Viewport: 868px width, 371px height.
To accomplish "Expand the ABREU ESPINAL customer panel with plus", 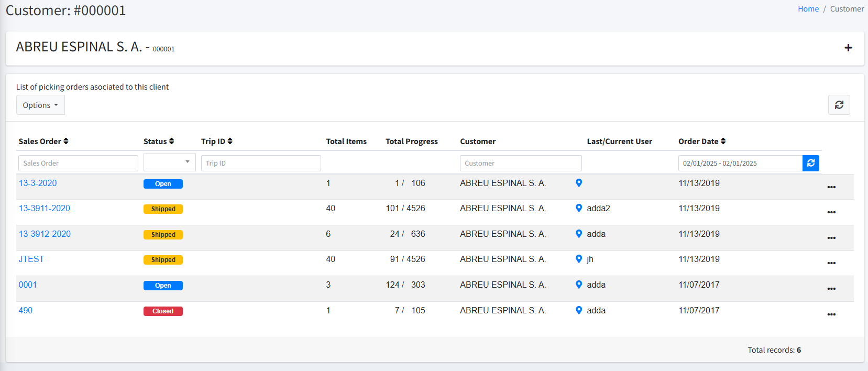I will coord(848,48).
